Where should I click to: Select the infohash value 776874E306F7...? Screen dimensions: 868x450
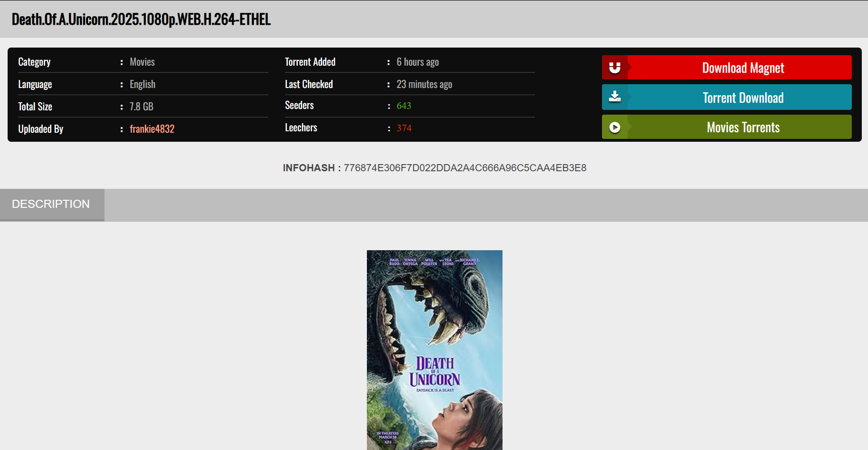[465, 168]
